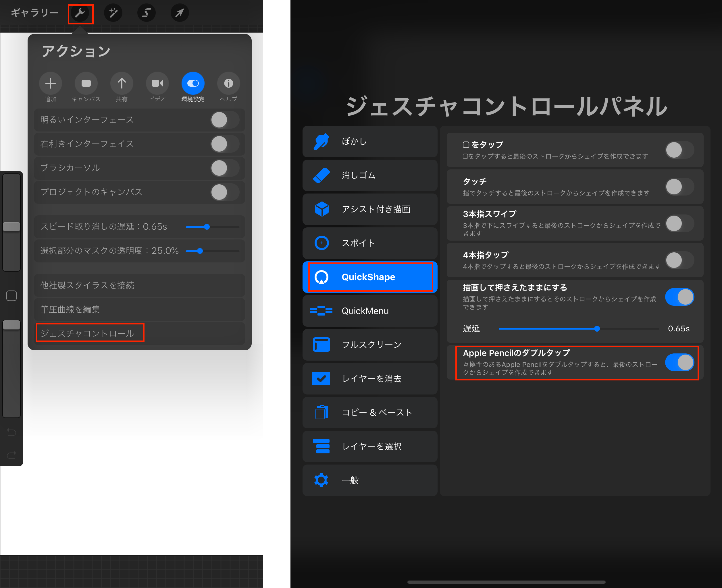Turn on 3本指スワイプ toggle

(x=679, y=224)
